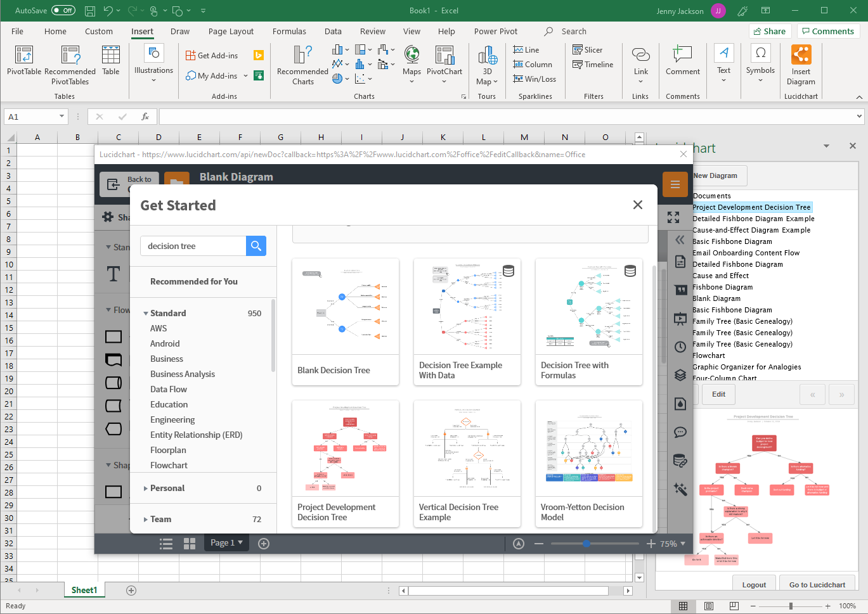Viewport: 868px width, 614px height.
Task: Click the blue search magnifier button
Action: pyautogui.click(x=256, y=246)
